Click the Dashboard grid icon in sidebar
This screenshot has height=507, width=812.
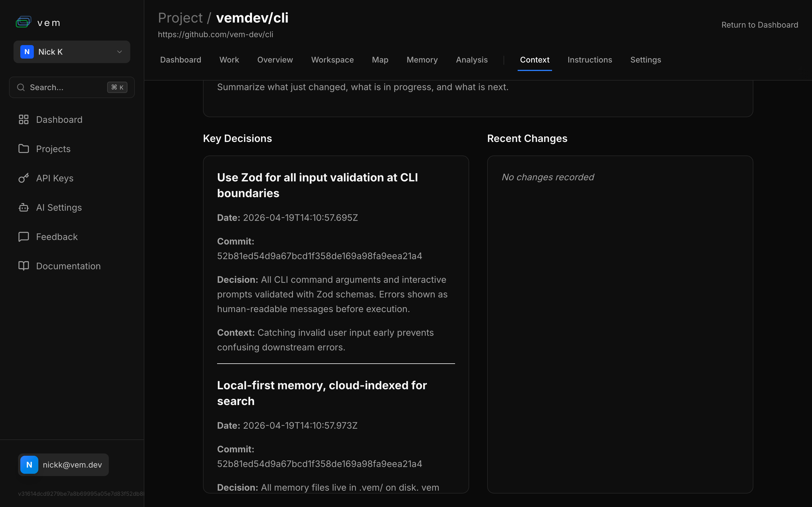[23, 120]
